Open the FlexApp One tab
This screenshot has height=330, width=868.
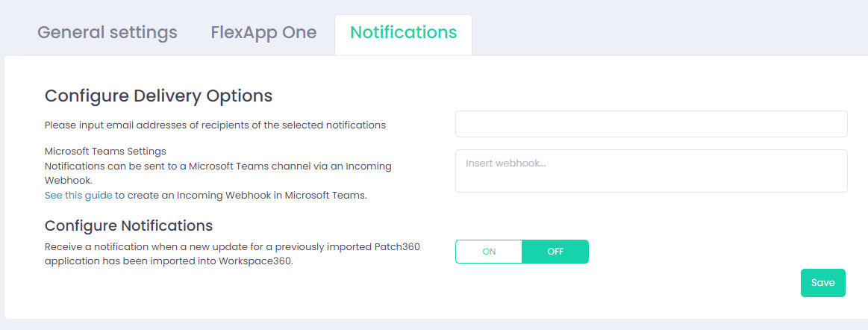(x=263, y=33)
